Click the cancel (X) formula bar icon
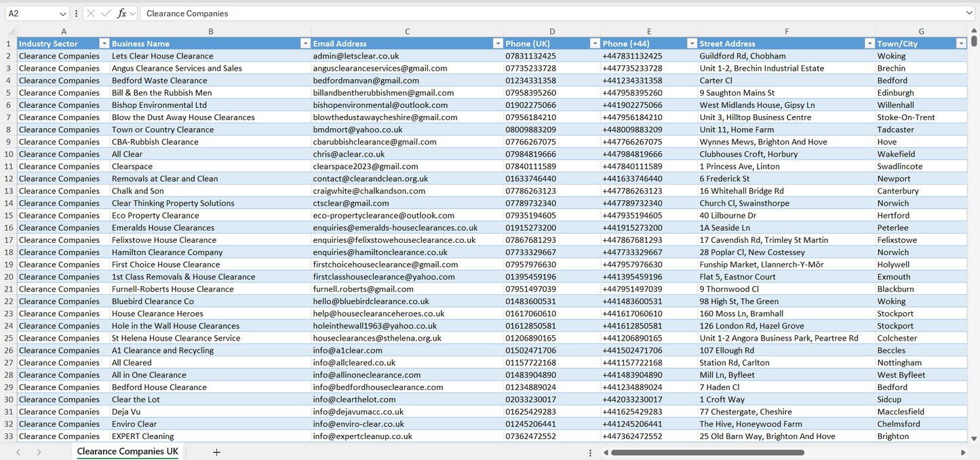The image size is (980, 460). [91, 14]
